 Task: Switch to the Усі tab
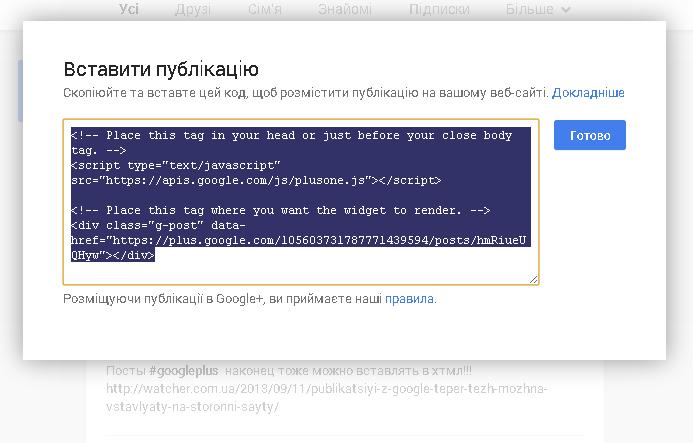click(x=129, y=9)
